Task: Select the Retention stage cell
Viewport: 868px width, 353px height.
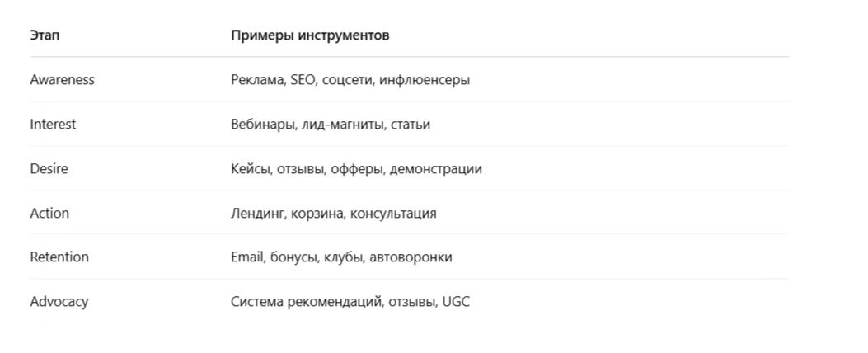Action: tap(59, 257)
